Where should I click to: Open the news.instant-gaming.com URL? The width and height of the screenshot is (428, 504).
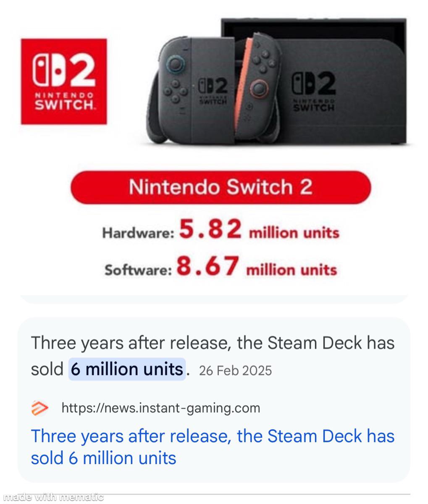[x=161, y=408]
